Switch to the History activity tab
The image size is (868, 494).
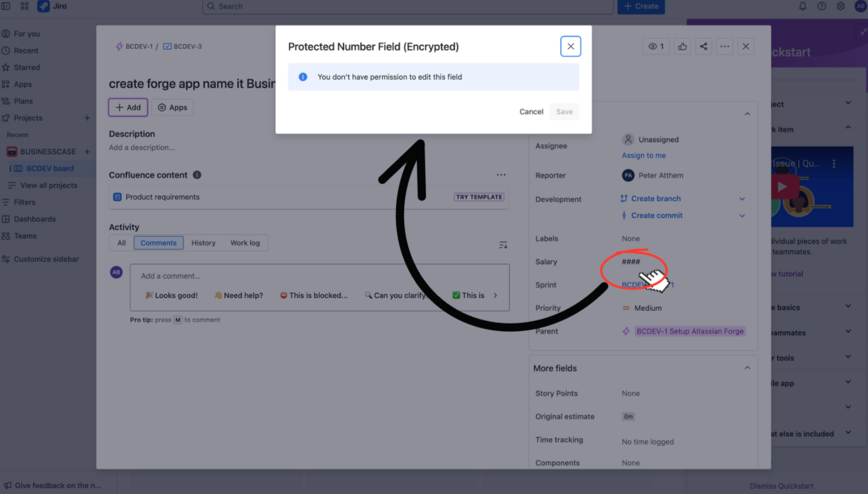pyautogui.click(x=203, y=243)
